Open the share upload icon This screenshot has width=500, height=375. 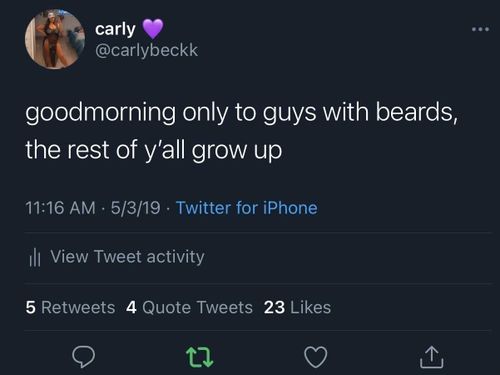pyautogui.click(x=432, y=357)
